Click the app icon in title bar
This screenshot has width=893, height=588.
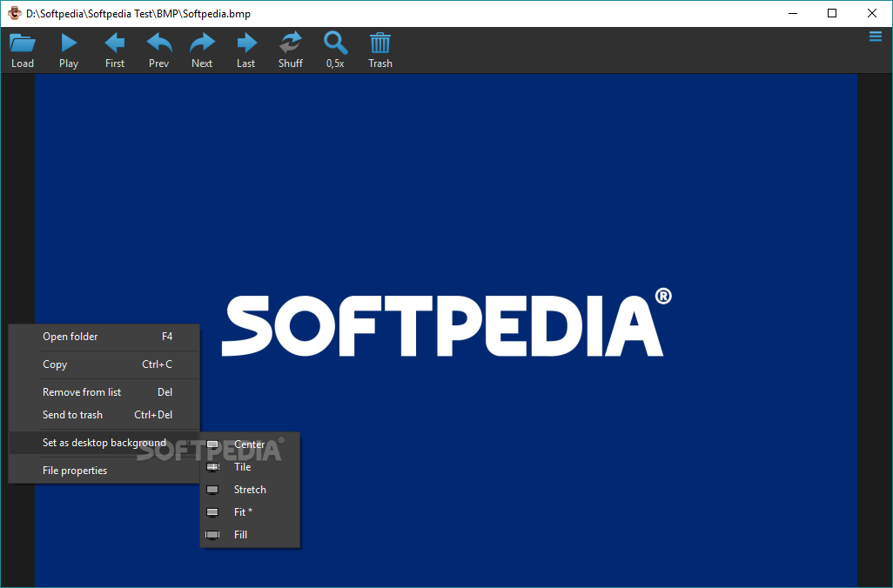click(14, 13)
